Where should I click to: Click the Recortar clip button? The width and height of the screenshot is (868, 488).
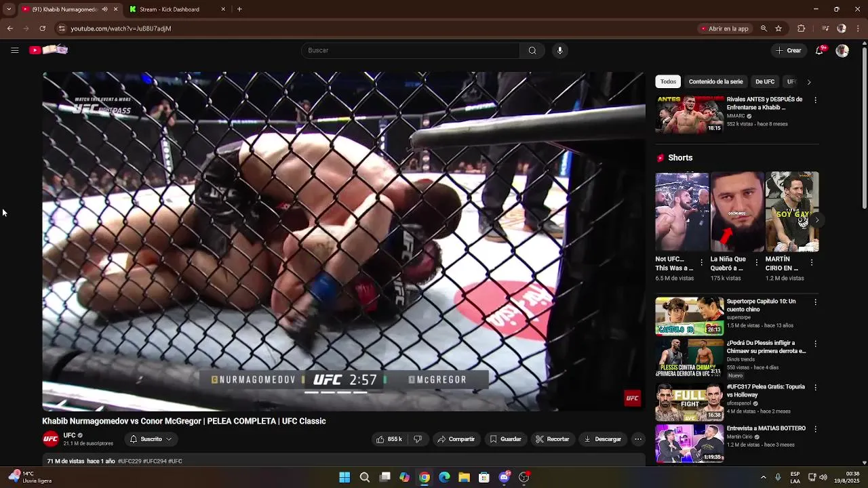[x=552, y=439]
